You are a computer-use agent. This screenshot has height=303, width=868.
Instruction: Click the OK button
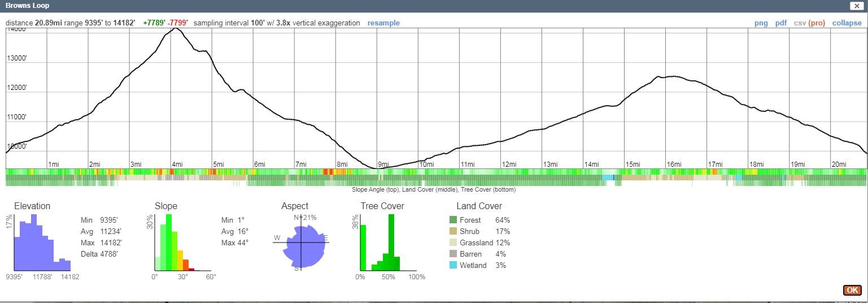click(852, 290)
